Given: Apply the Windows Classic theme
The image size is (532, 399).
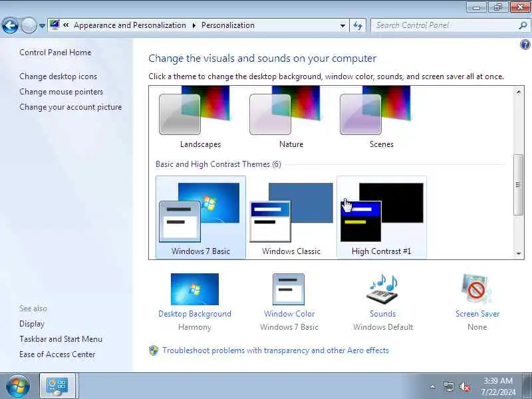Looking at the screenshot, I should click(291, 217).
